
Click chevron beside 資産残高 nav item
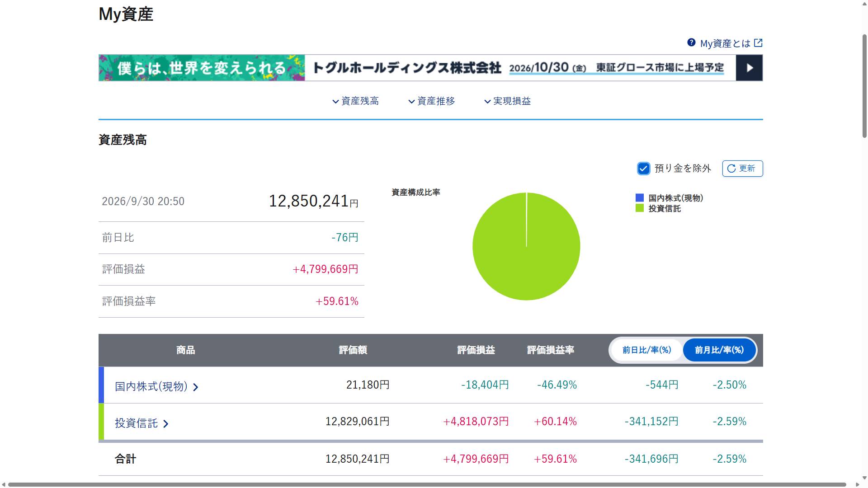pos(335,102)
